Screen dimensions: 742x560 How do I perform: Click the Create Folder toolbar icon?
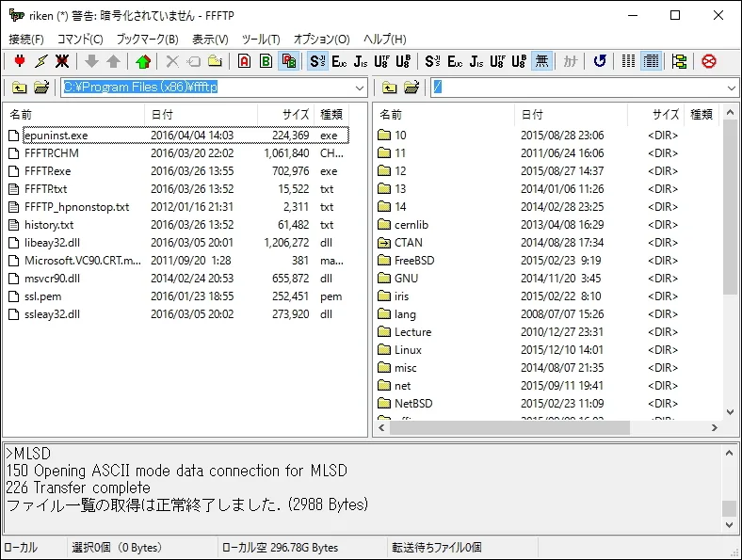(x=216, y=61)
